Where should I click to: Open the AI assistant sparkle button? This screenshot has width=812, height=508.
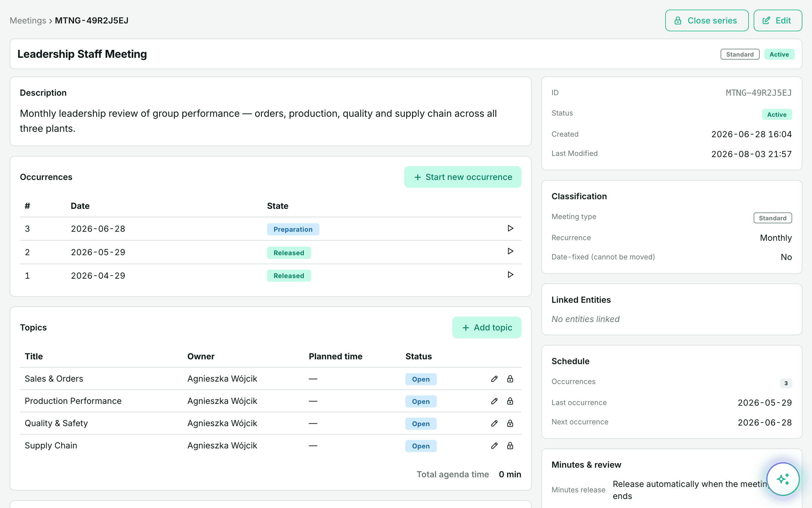(783, 479)
